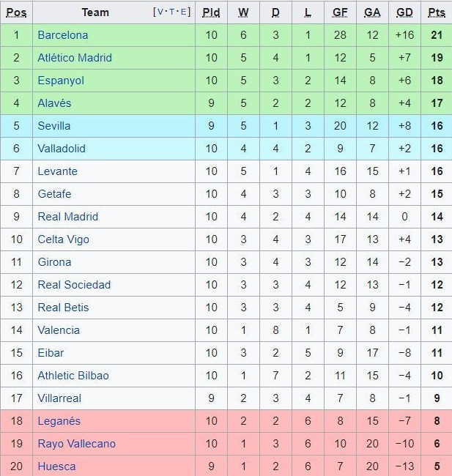This screenshot has height=476, width=452.
Task: Click the Athletic Bilbao link
Action: [73, 376]
